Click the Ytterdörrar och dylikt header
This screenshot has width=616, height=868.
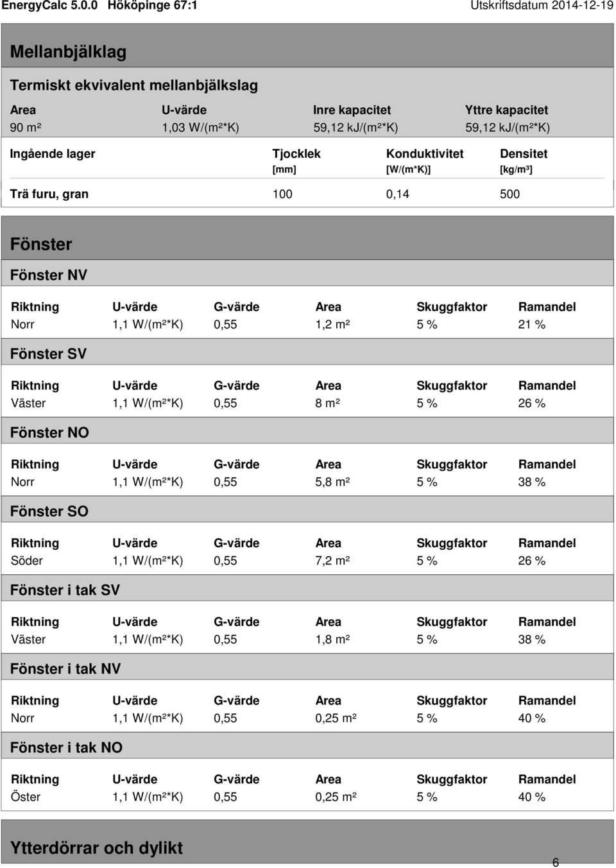click(96, 847)
